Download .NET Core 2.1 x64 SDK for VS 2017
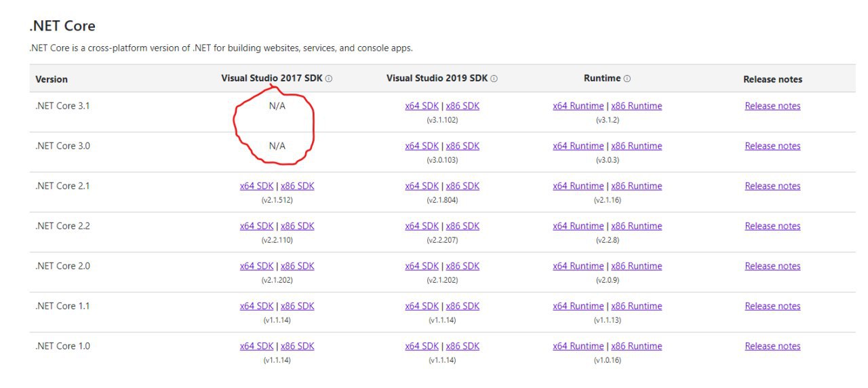 (256, 186)
